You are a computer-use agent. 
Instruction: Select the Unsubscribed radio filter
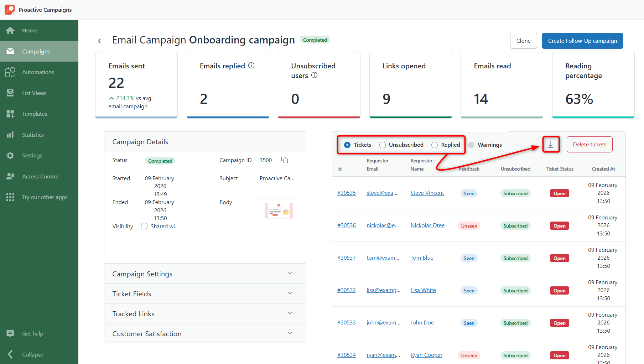383,145
